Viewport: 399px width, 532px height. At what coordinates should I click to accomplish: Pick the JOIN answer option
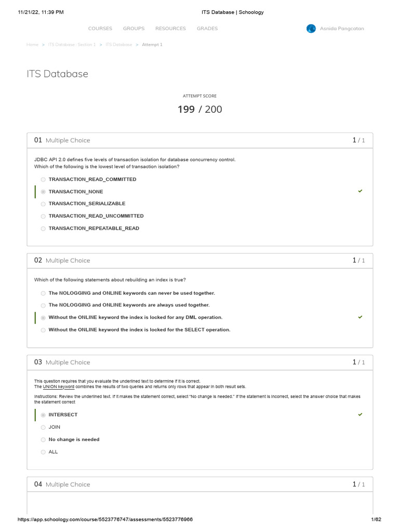point(43,428)
